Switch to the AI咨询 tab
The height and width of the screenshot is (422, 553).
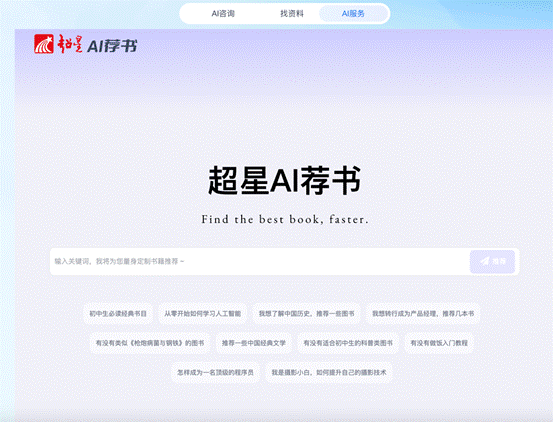click(223, 14)
